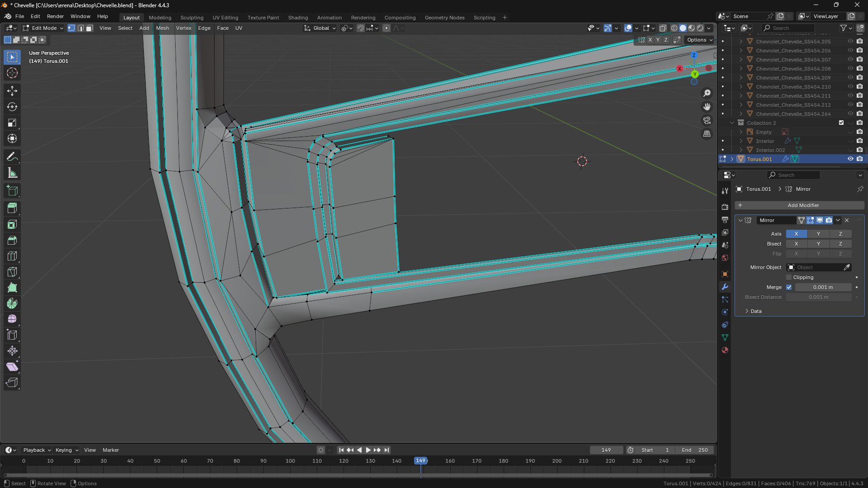
Task: Select the Annotate tool
Action: pos(12,157)
